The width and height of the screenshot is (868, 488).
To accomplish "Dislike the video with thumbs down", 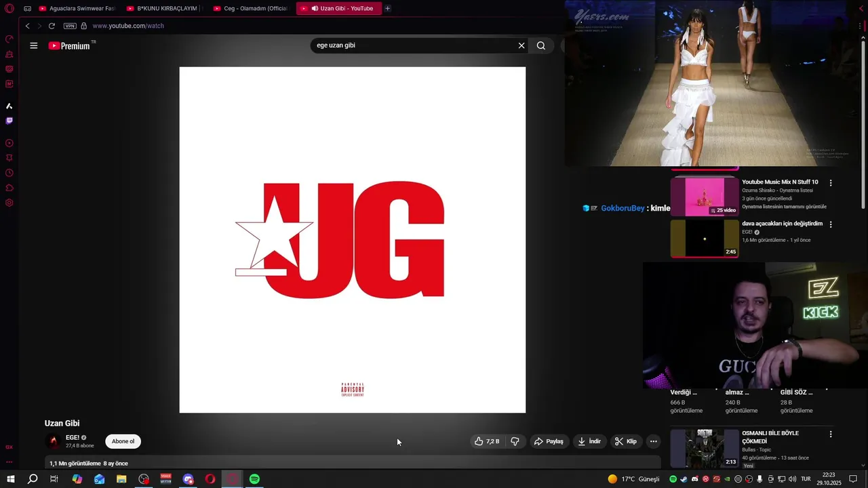I will click(515, 441).
